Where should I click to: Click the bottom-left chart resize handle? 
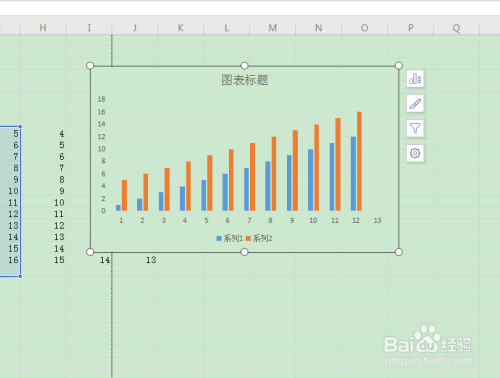click(90, 252)
